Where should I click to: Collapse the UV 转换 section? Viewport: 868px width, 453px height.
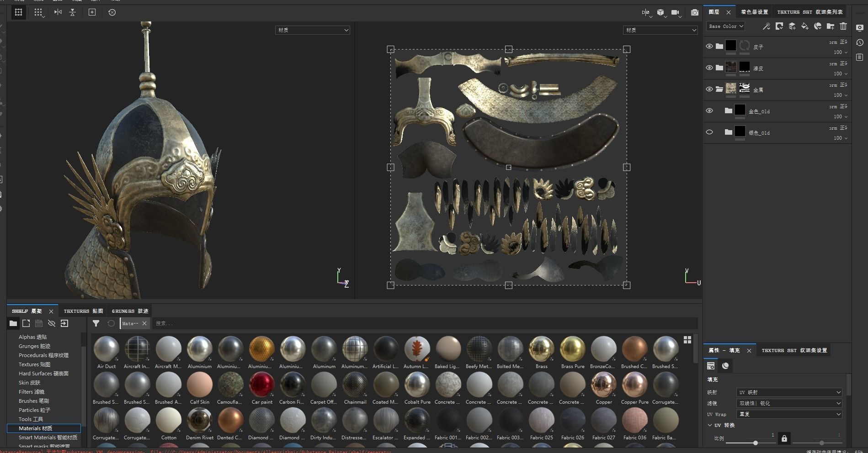[x=710, y=425]
